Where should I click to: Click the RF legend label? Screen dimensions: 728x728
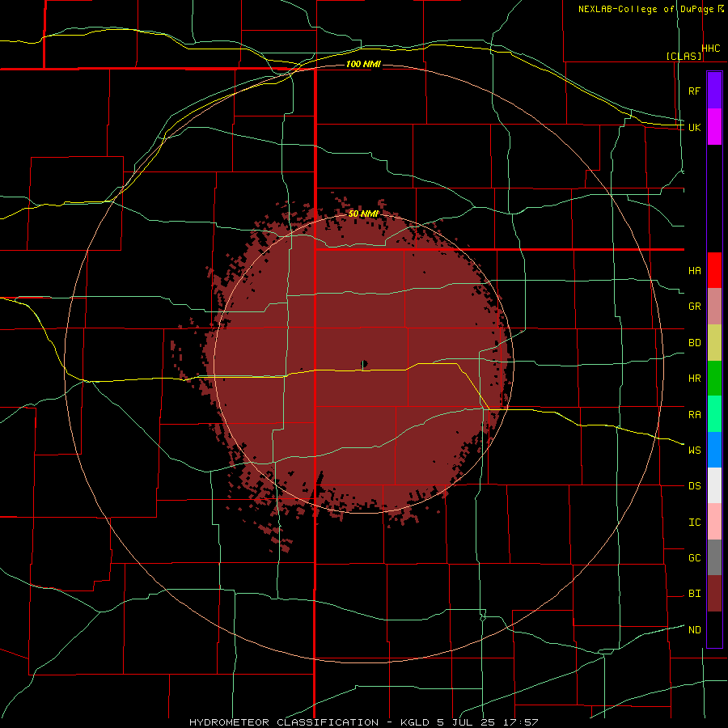coord(695,91)
